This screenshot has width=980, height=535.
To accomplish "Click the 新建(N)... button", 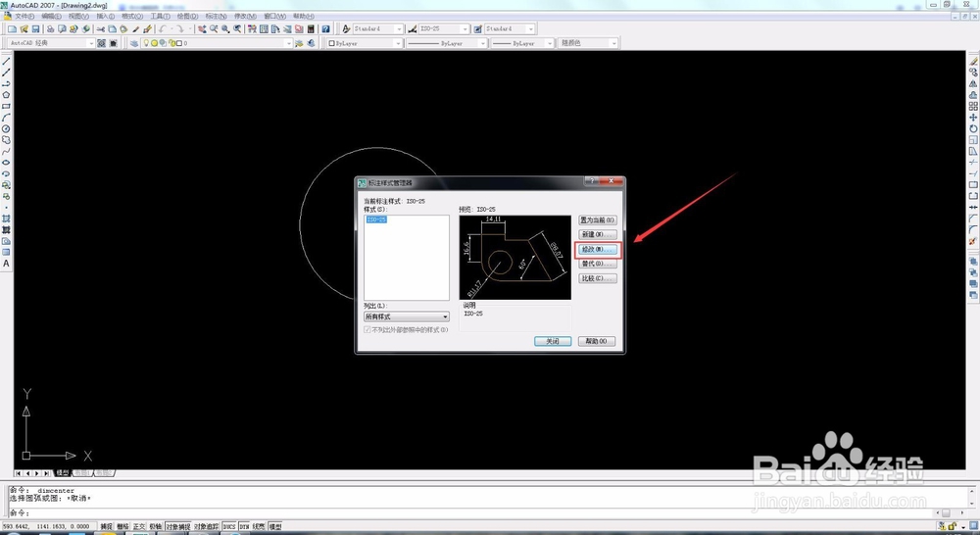I will coord(598,234).
